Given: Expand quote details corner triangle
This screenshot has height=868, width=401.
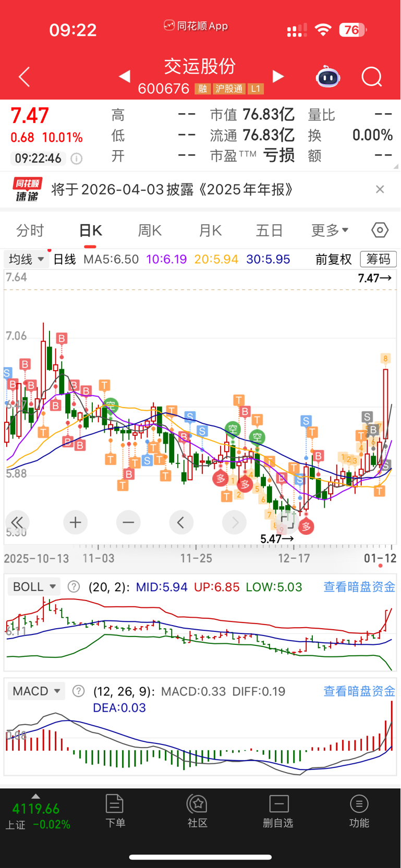Looking at the screenshot, I should point(396,166).
